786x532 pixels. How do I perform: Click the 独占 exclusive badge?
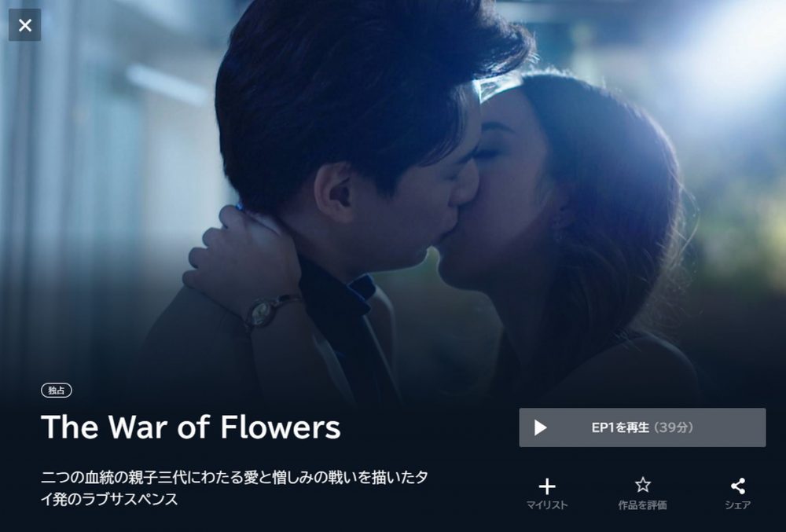point(56,391)
